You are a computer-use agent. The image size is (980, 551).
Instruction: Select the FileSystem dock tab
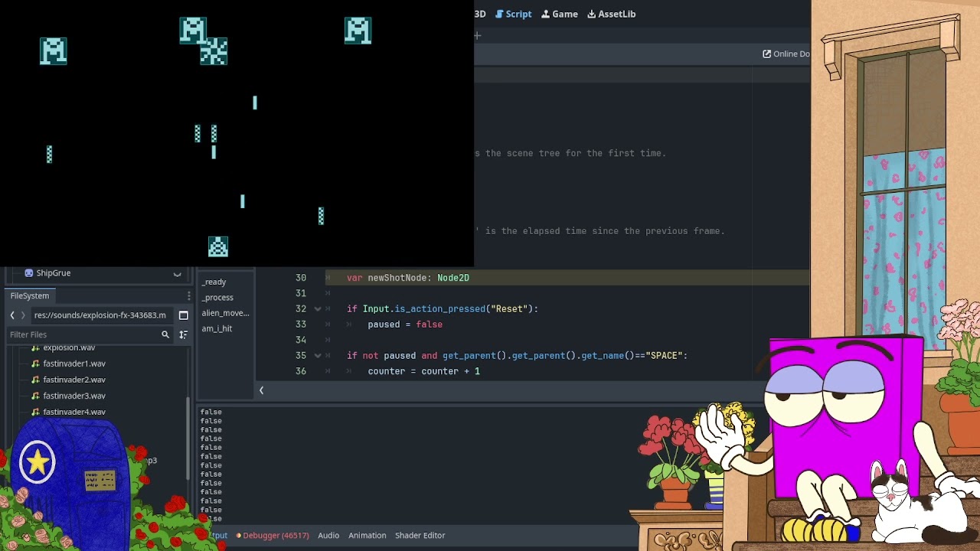pos(30,295)
